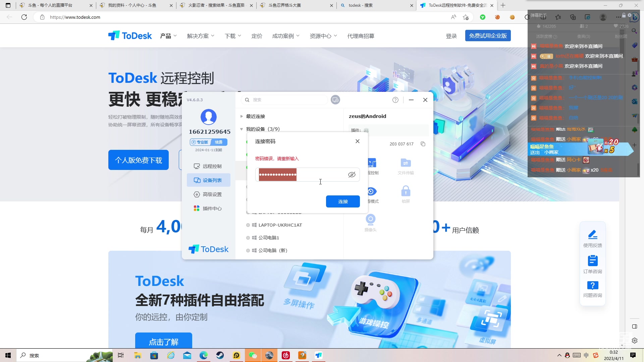Click the ToDesk user avatar icon
The width and height of the screenshot is (644, 362).
click(209, 117)
